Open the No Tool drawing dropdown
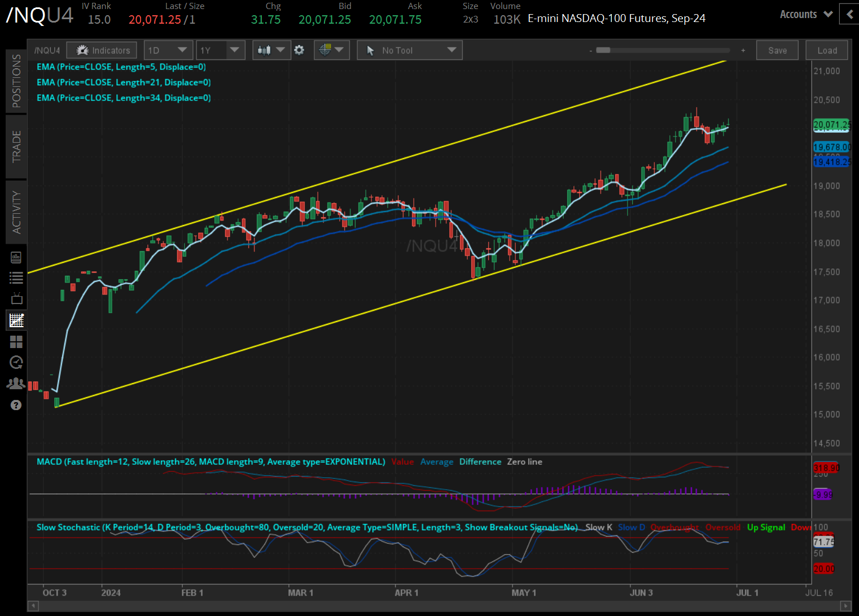The width and height of the screenshot is (859, 616). coord(409,50)
